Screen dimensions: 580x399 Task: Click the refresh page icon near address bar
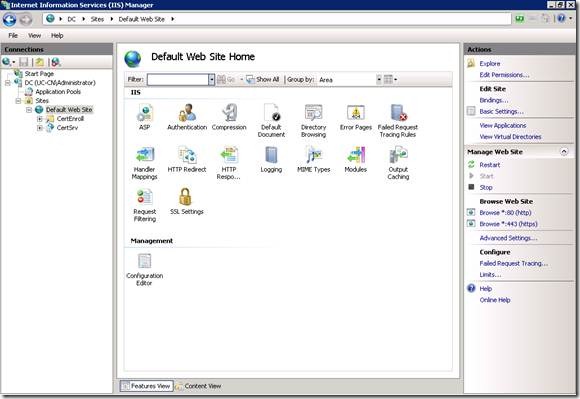[520, 18]
